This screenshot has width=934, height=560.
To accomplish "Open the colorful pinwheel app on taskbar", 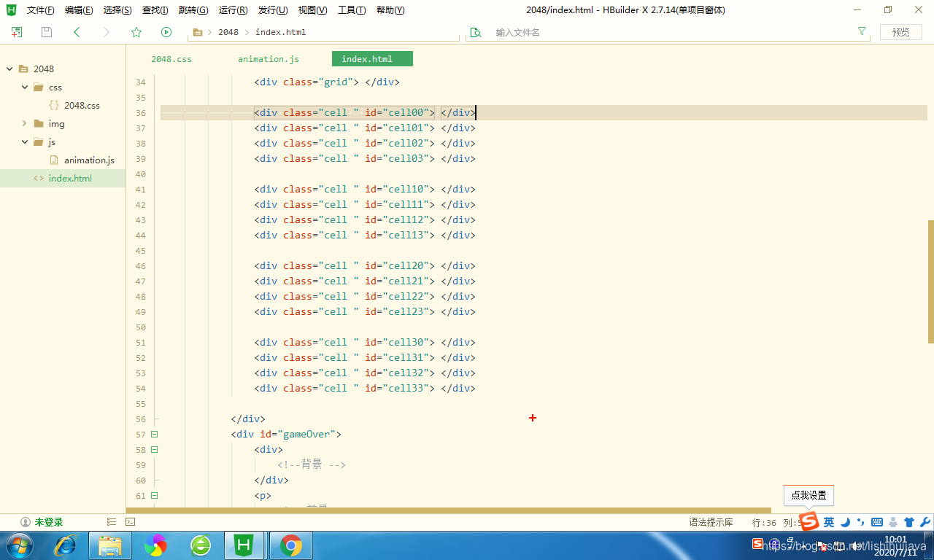I will (x=155, y=545).
